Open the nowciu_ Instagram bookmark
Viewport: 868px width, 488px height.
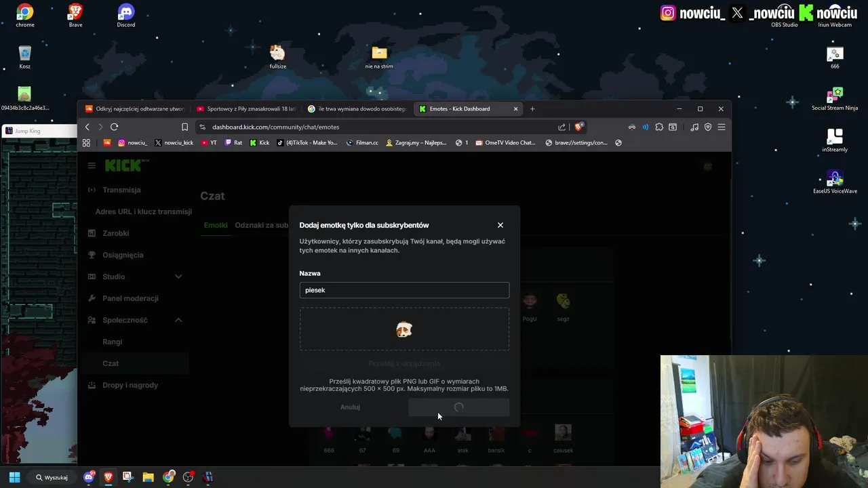[132, 142]
